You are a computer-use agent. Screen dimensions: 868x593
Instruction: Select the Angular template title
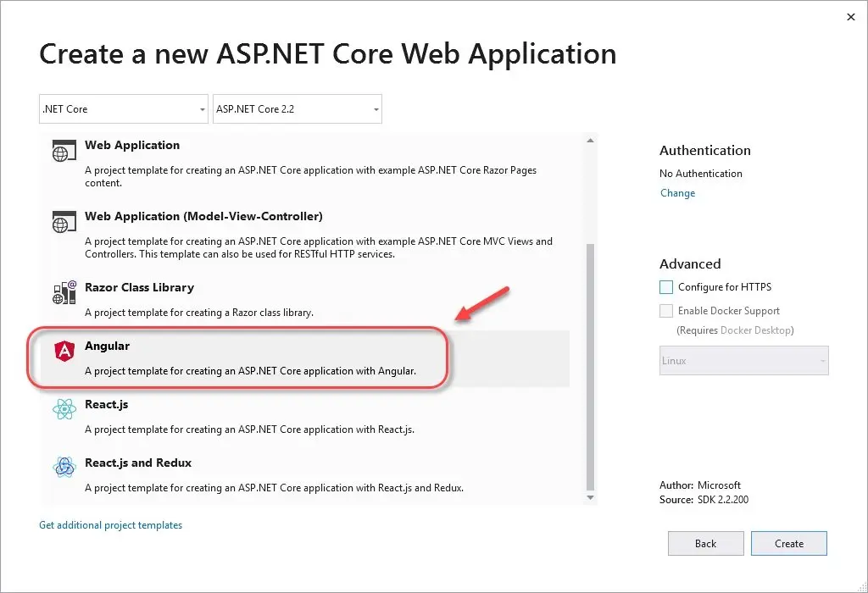107,346
